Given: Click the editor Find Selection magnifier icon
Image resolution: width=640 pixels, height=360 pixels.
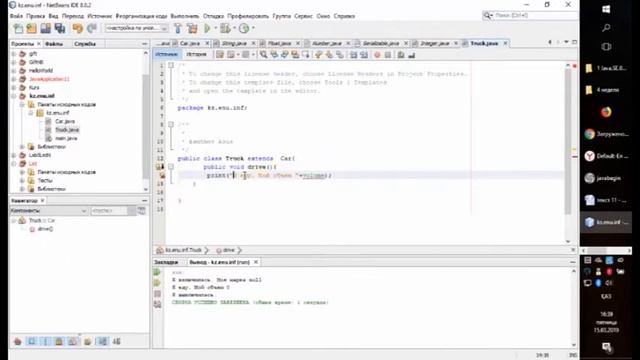Looking at the screenshot, I should coord(264,54).
